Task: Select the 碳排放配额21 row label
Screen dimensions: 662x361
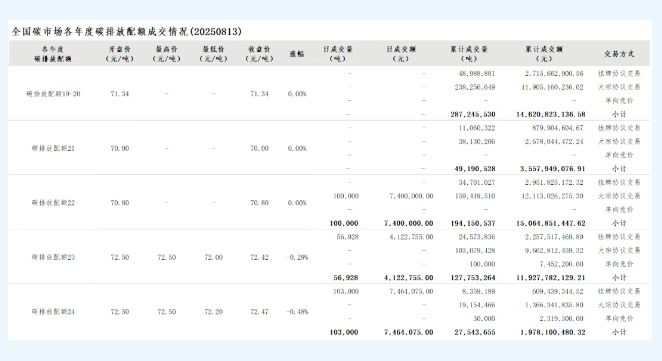Action: [53, 148]
